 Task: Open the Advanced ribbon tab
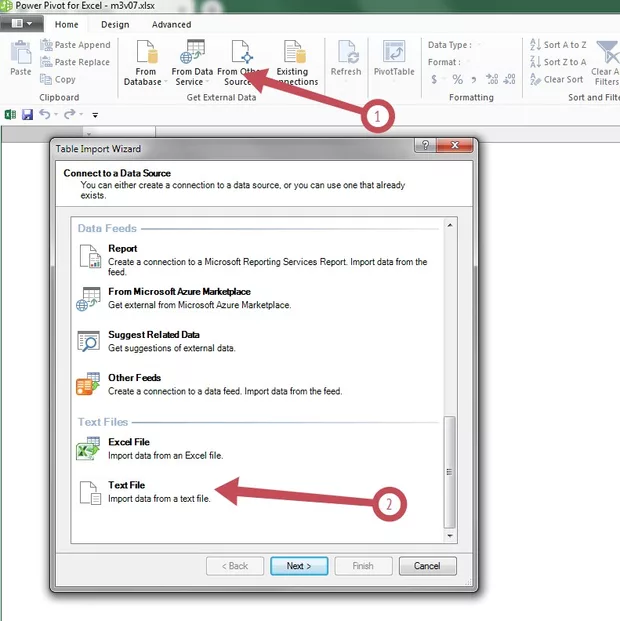click(x=172, y=25)
